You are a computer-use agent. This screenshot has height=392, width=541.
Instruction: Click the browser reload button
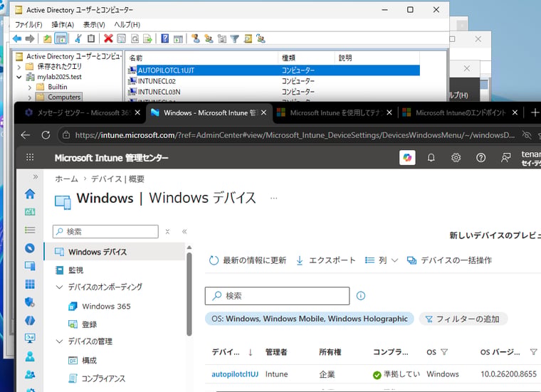point(46,135)
